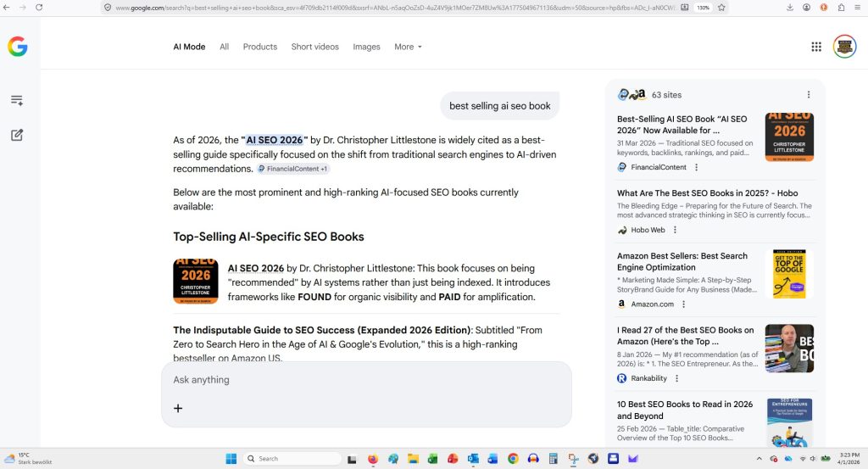Open Chrome from the taskbar
This screenshot has width=868, height=469.
click(513, 459)
